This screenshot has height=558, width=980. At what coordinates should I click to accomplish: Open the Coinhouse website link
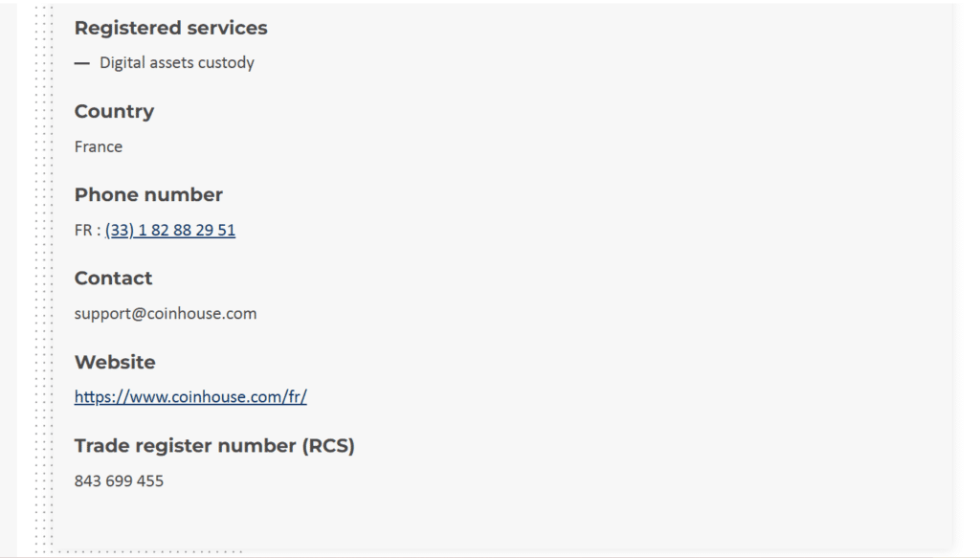click(x=190, y=397)
